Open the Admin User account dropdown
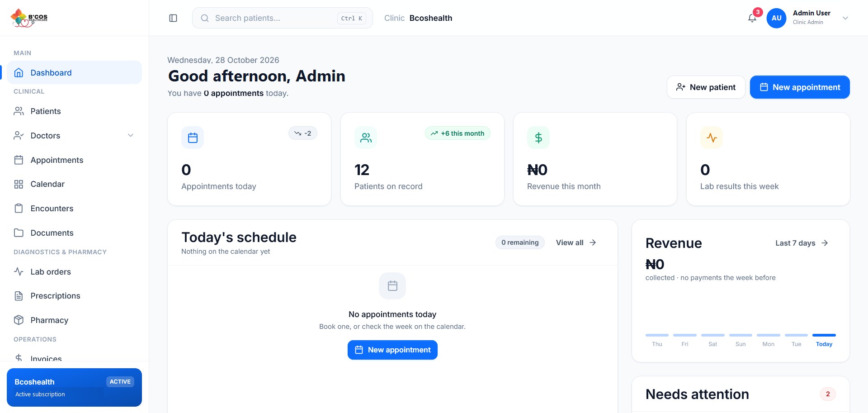 (x=845, y=18)
